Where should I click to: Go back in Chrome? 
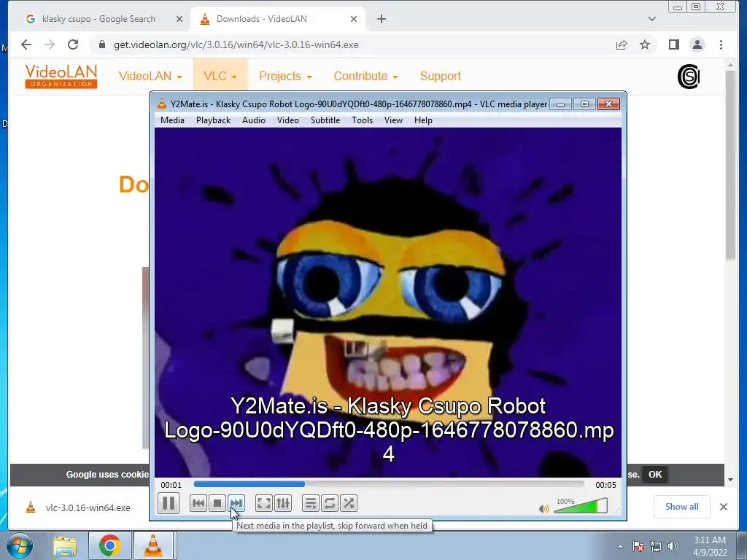click(26, 44)
